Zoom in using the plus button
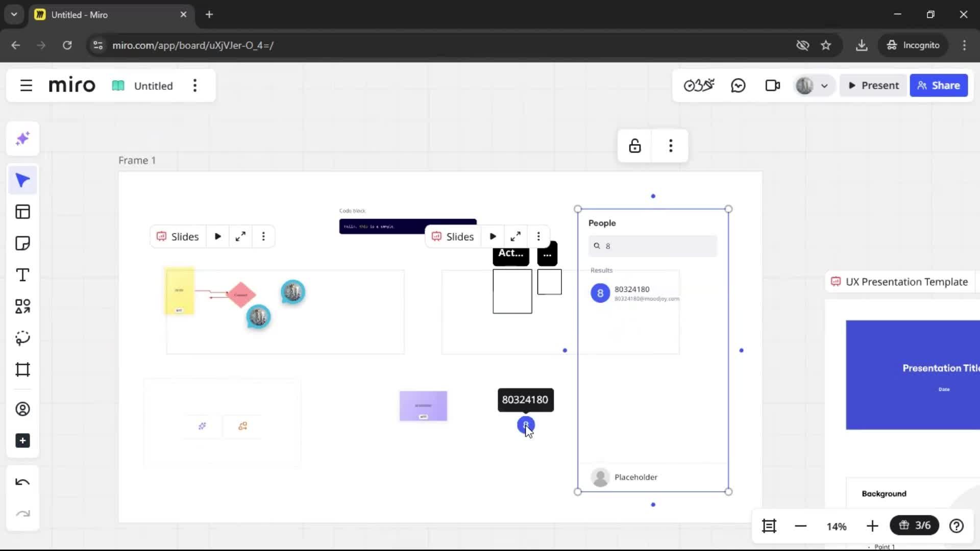 (x=872, y=526)
